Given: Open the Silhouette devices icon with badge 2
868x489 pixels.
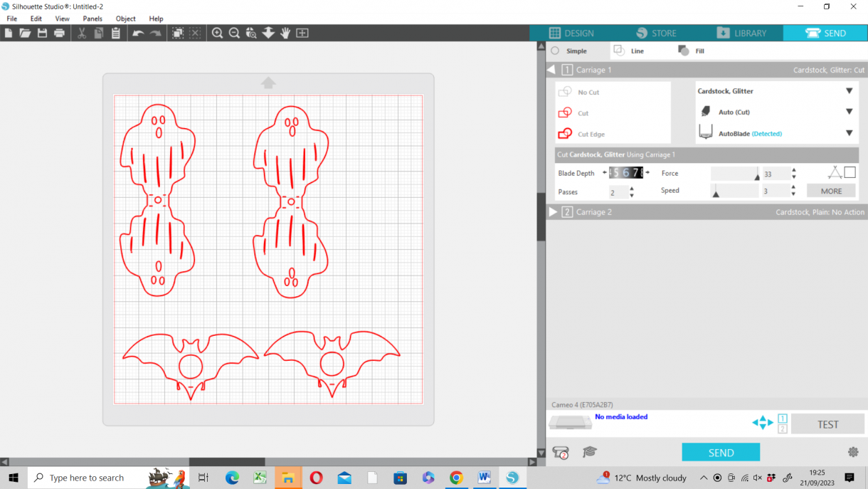Looking at the screenshot, I should coord(561,453).
